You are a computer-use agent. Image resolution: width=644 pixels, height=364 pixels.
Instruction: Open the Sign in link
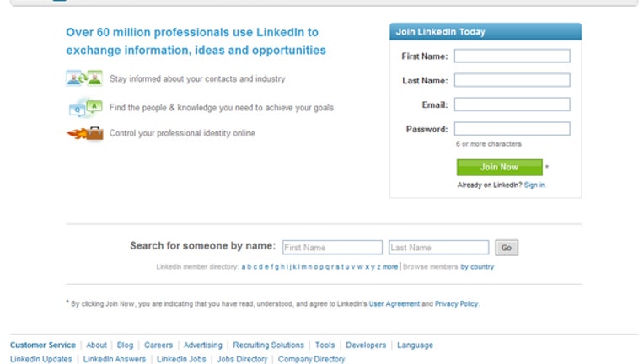click(x=534, y=185)
